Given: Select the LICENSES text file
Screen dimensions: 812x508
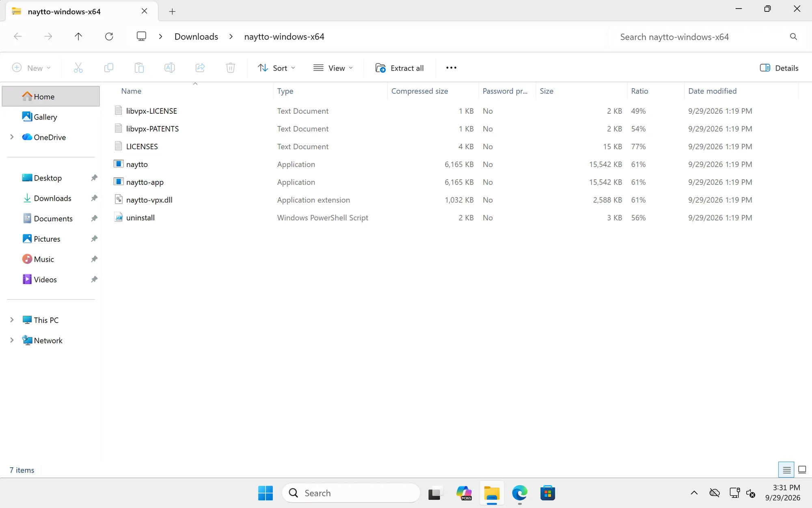Looking at the screenshot, I should click(x=142, y=146).
